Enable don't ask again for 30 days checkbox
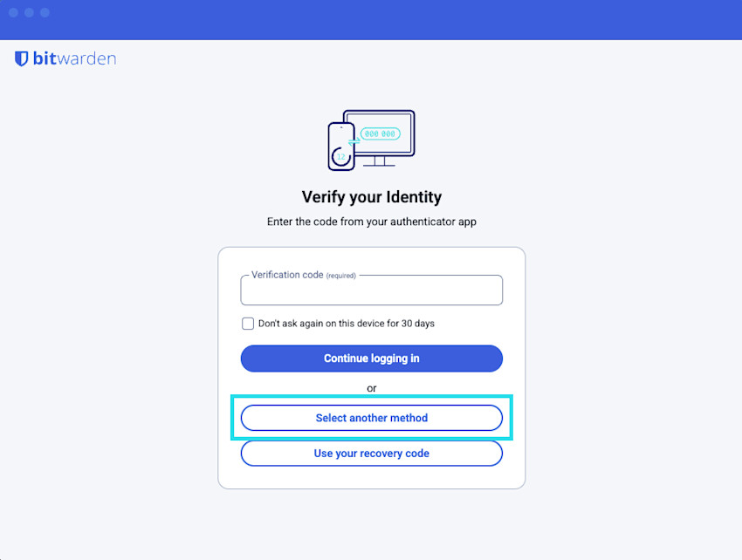The image size is (742, 560). [x=248, y=324]
